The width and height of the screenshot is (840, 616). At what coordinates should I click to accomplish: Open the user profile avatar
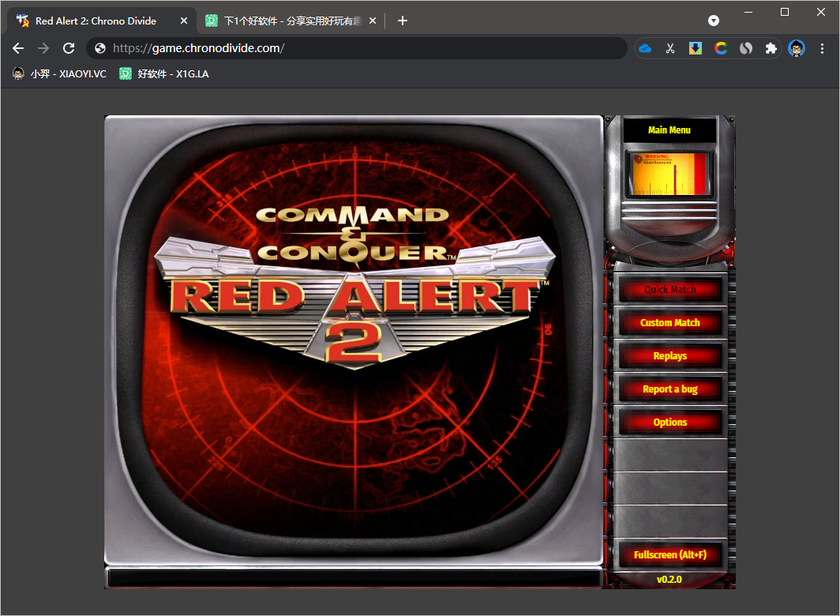(797, 49)
